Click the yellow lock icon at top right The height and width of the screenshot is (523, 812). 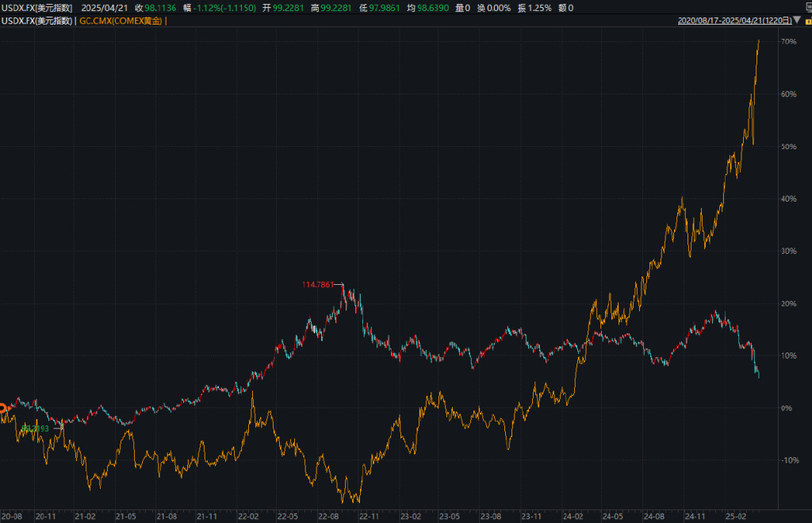[x=808, y=21]
